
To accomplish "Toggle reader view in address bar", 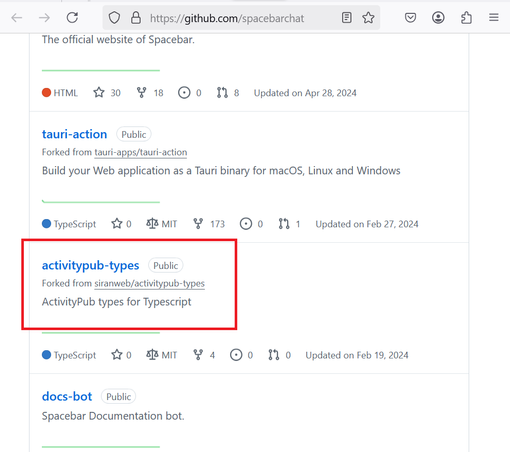I will [x=347, y=18].
